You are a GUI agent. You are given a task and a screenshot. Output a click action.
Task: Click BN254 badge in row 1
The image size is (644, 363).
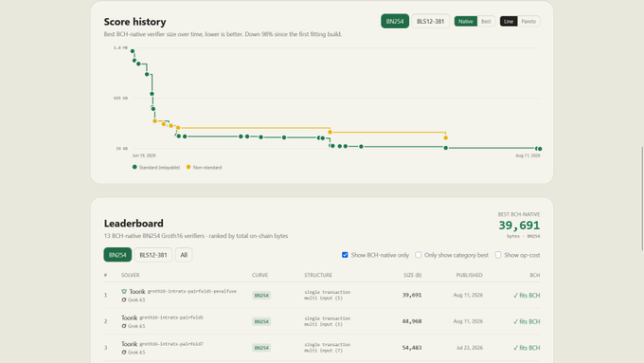click(x=261, y=296)
